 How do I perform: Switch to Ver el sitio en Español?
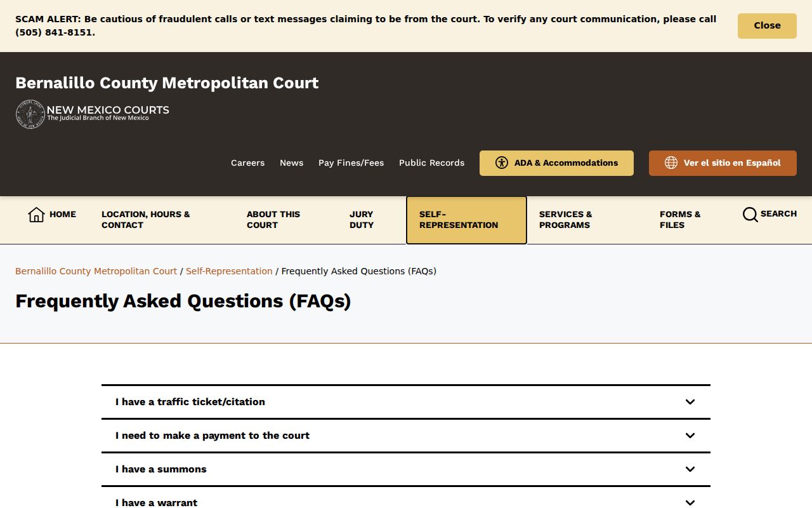pos(723,163)
